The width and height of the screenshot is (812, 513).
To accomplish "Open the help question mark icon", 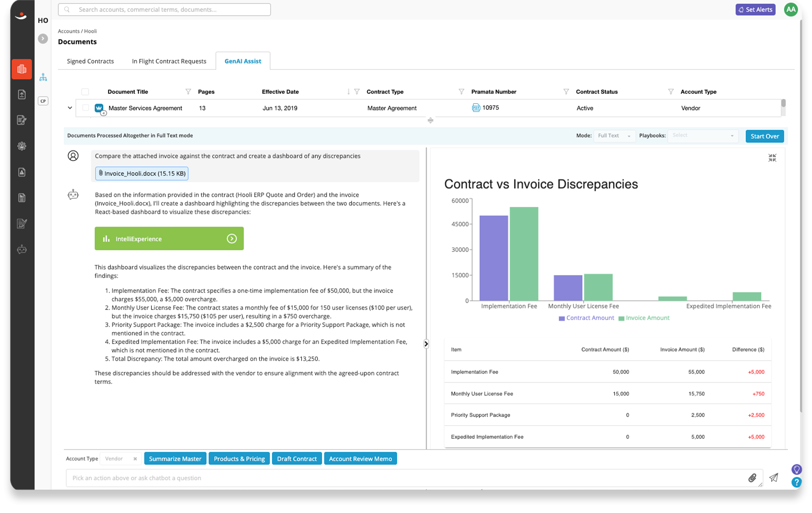I will [797, 483].
